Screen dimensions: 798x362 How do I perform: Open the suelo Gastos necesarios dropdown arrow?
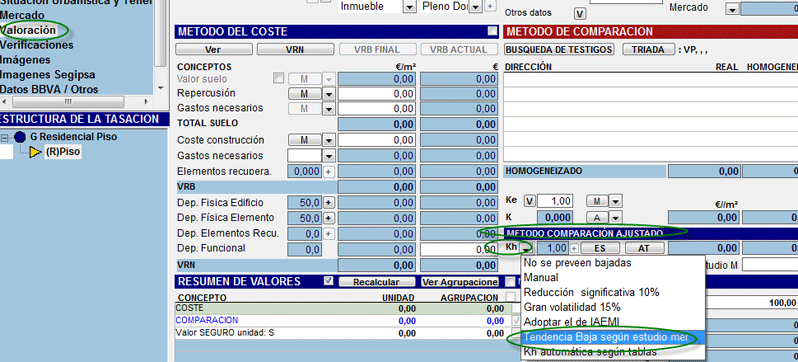point(329,109)
